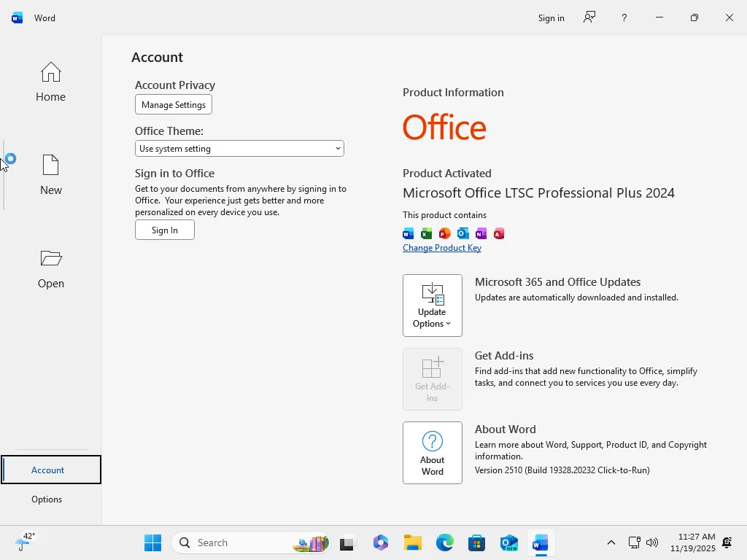Click Sign in in the title bar
This screenshot has width=747, height=560.
coord(551,18)
